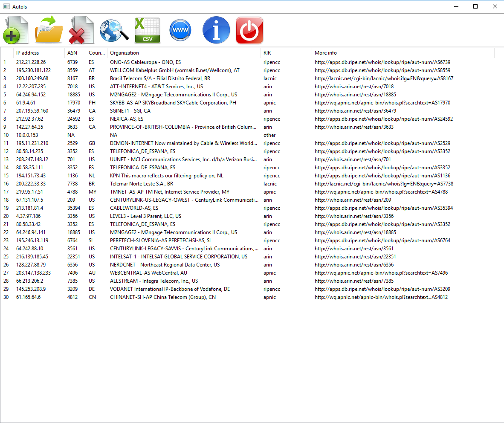Click the apnic AS17970 whois URL

point(382,102)
